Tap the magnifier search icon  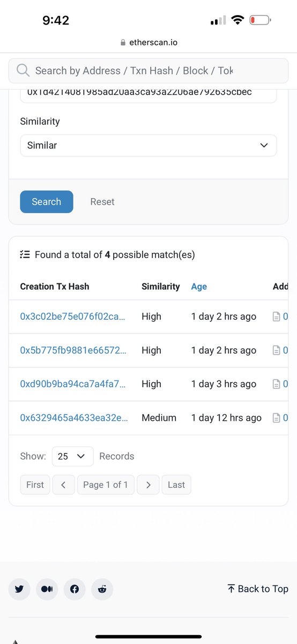click(x=23, y=70)
